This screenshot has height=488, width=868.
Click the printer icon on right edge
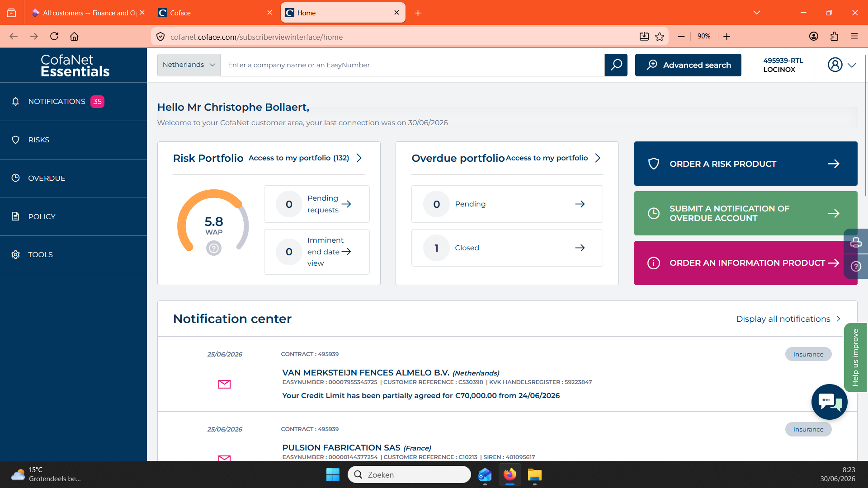856,243
